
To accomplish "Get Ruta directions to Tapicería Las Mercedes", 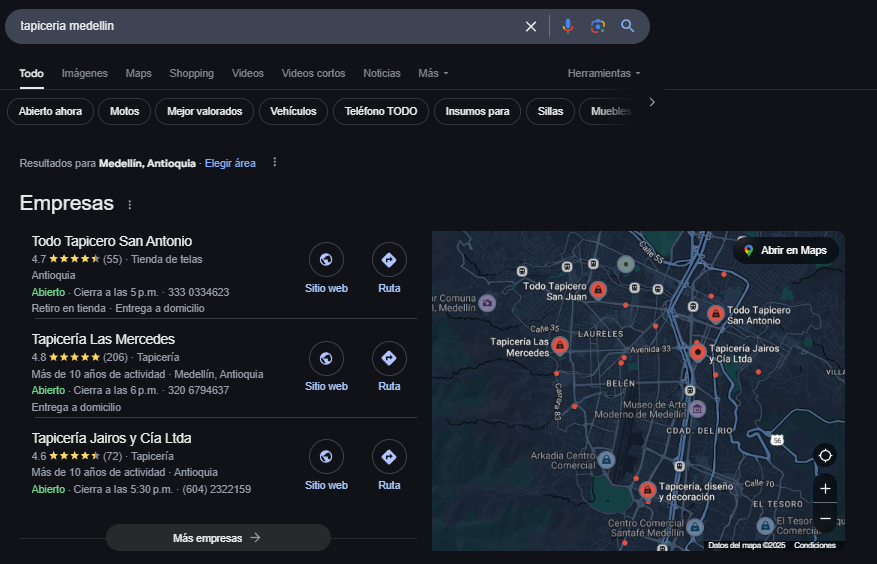I will click(x=389, y=359).
